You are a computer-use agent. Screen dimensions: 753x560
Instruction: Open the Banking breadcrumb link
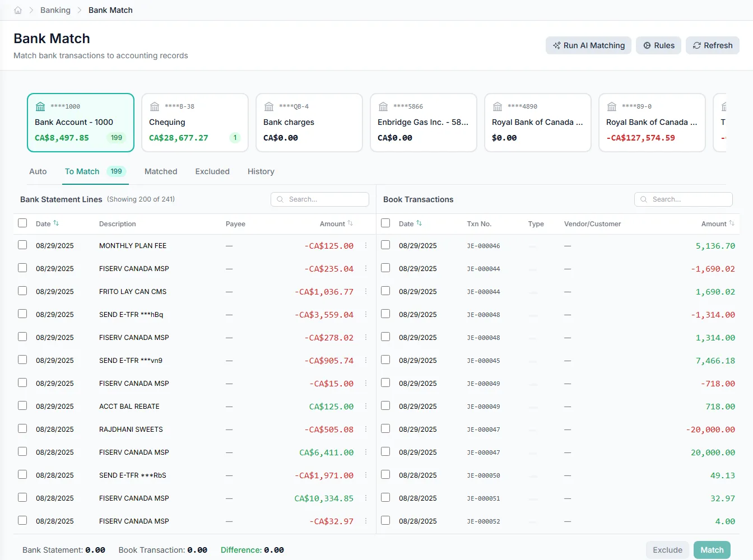55,10
